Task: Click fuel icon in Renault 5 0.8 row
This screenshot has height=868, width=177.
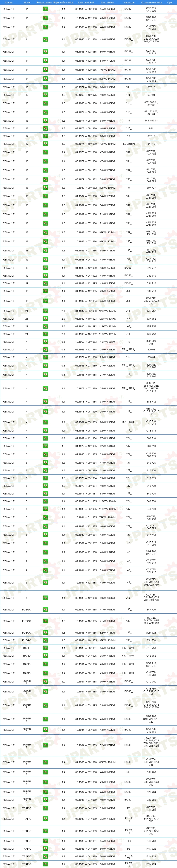Action: click(x=45, y=438)
